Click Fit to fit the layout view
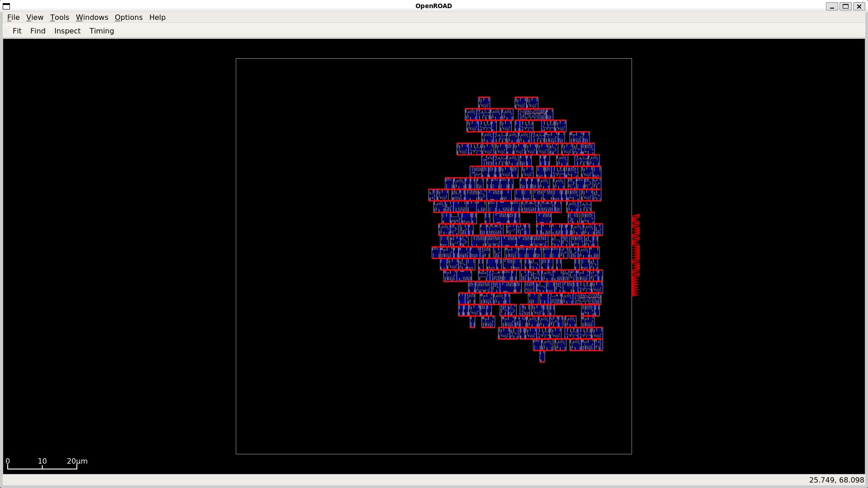868x488 pixels. point(17,31)
